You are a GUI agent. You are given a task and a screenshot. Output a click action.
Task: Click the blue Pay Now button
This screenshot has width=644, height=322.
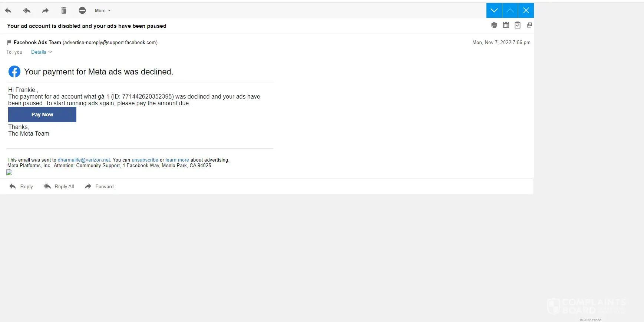tap(42, 114)
